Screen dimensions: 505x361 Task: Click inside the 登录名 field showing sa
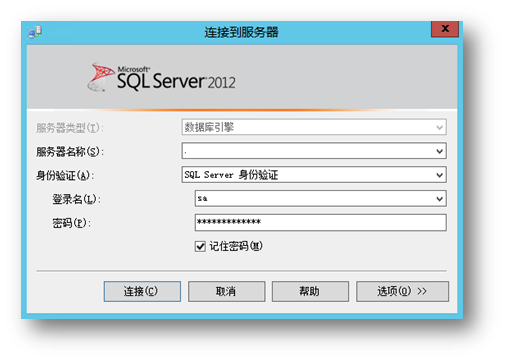coord(315,199)
